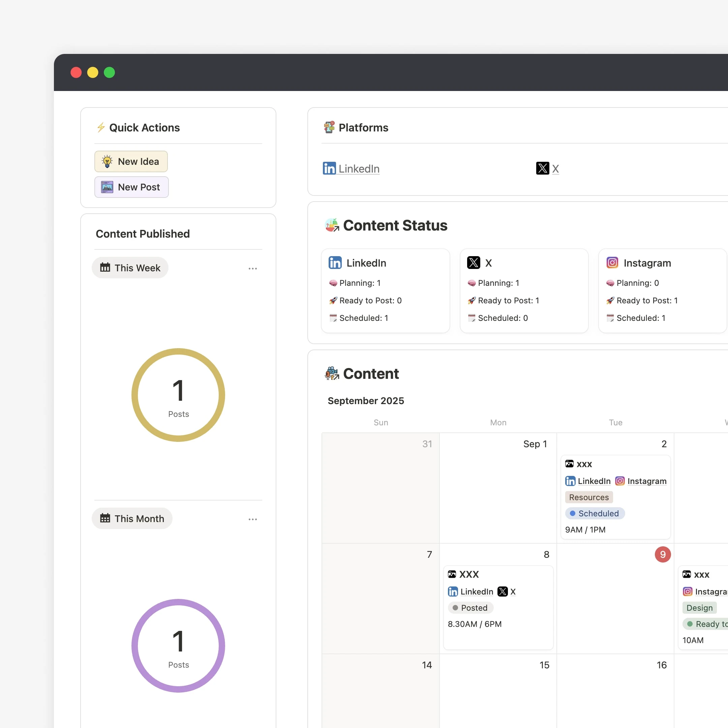728x728 pixels.
Task: Click the highlighted date 9 marker
Action: tap(662, 554)
